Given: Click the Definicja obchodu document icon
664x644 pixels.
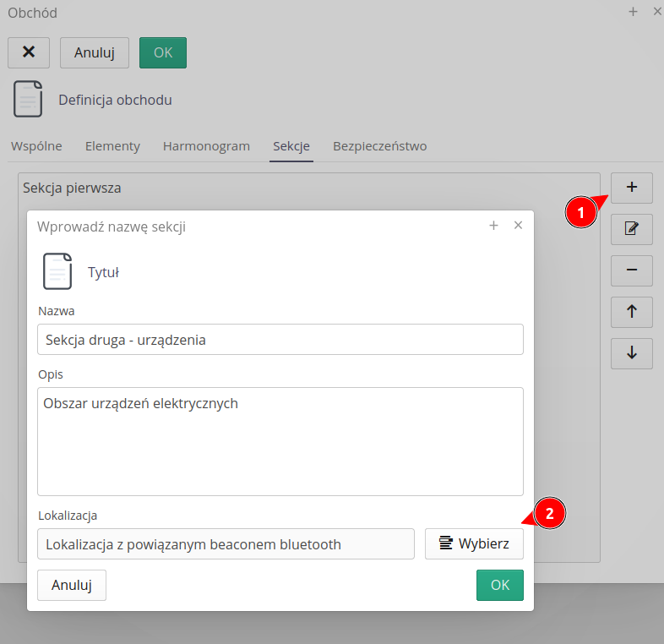Looking at the screenshot, I should tap(28, 100).
